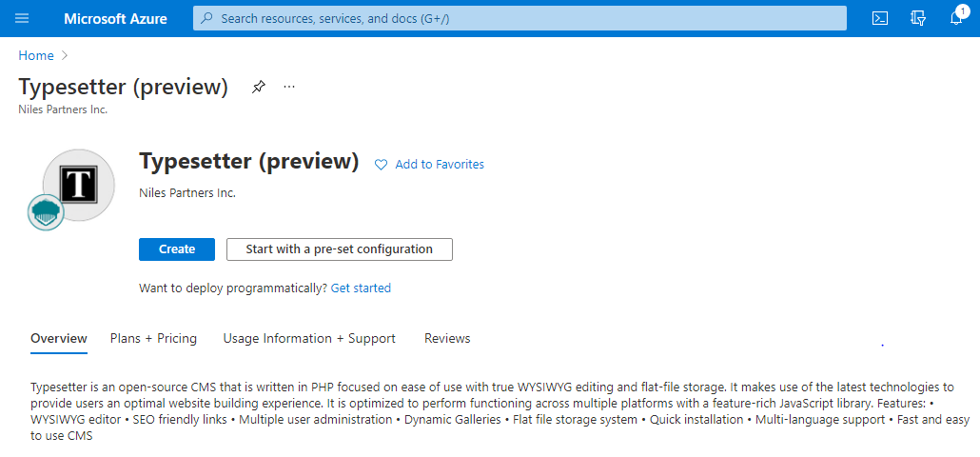Image resolution: width=980 pixels, height=457 pixels.
Task: Pin Typesetter (preview) to the dashboard
Action: [x=258, y=87]
